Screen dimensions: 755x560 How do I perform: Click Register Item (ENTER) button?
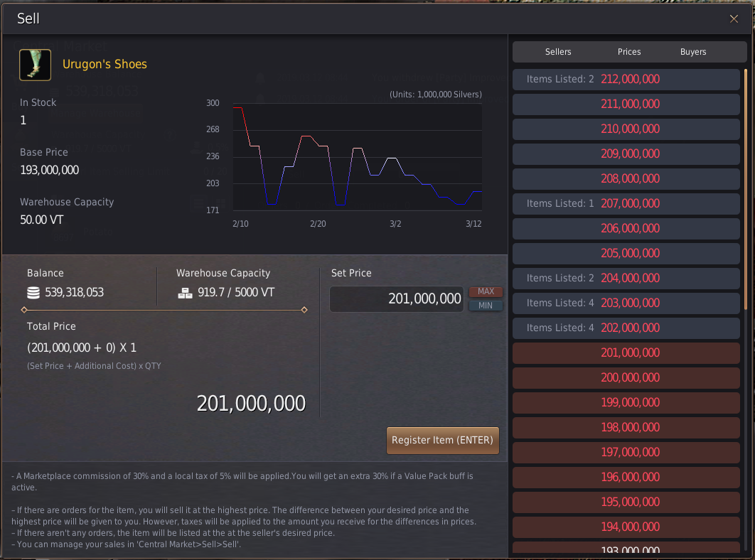click(442, 440)
